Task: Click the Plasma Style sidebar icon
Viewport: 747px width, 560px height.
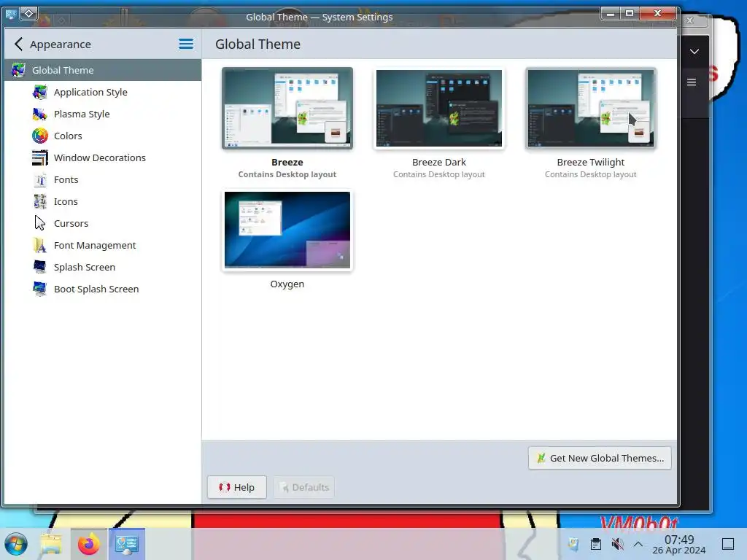Action: [40, 114]
